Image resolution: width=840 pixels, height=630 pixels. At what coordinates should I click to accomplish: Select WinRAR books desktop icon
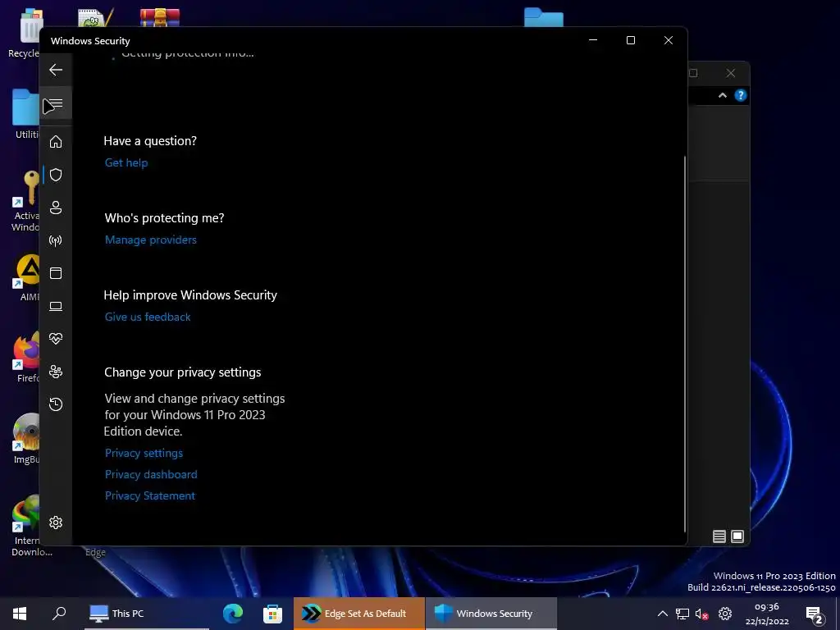point(160,17)
